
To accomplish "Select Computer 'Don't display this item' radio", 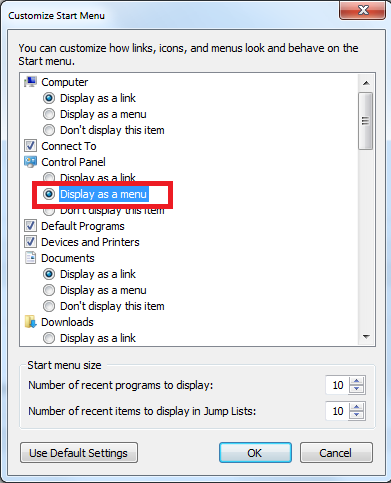I will pos(49,130).
